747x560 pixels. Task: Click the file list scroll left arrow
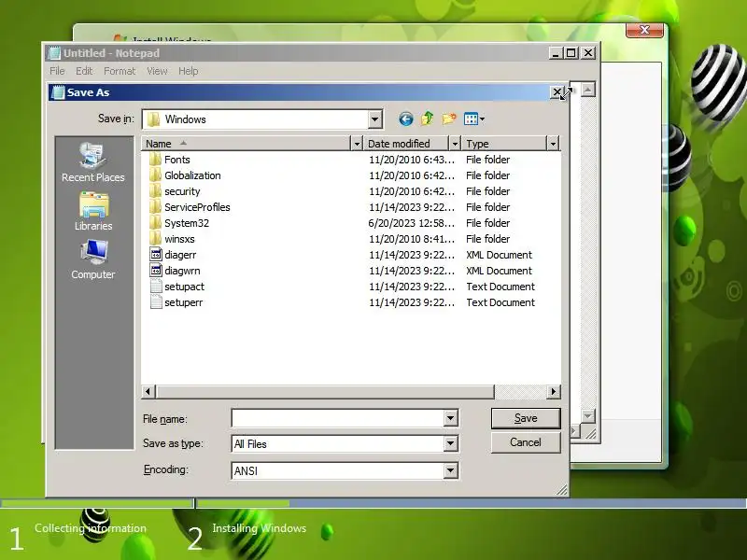coord(148,391)
